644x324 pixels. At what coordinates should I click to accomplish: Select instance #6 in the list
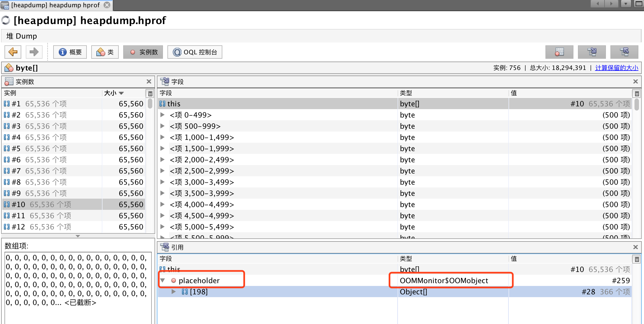tap(74, 160)
